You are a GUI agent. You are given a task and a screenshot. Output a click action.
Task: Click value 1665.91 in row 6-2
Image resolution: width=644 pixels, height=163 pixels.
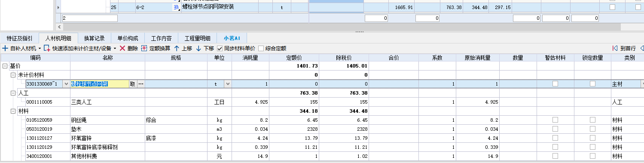click(404, 7)
